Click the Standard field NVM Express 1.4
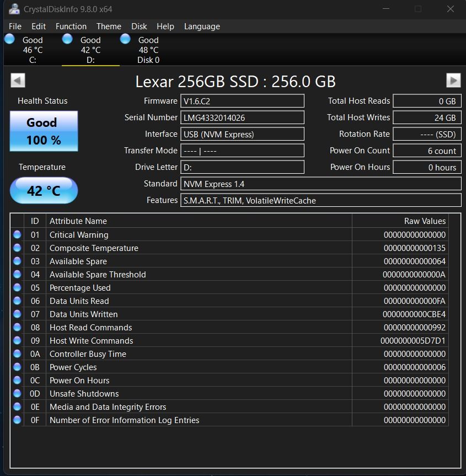 [321, 184]
